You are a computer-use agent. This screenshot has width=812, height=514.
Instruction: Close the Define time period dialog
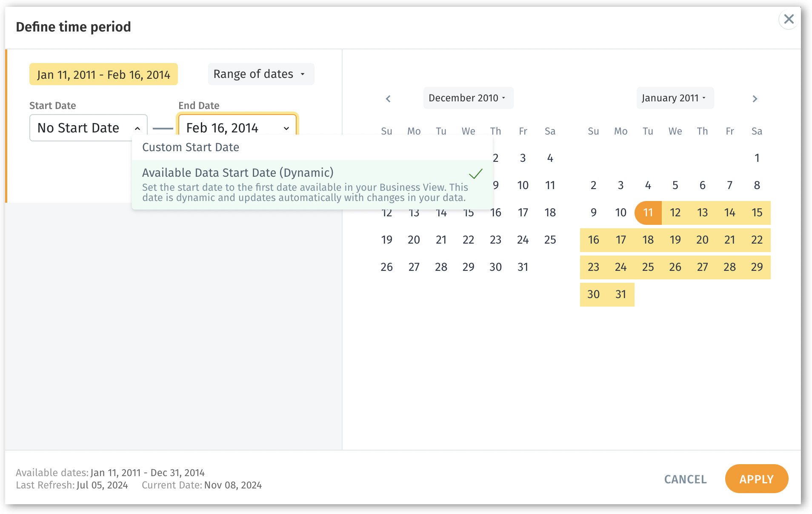(x=789, y=19)
